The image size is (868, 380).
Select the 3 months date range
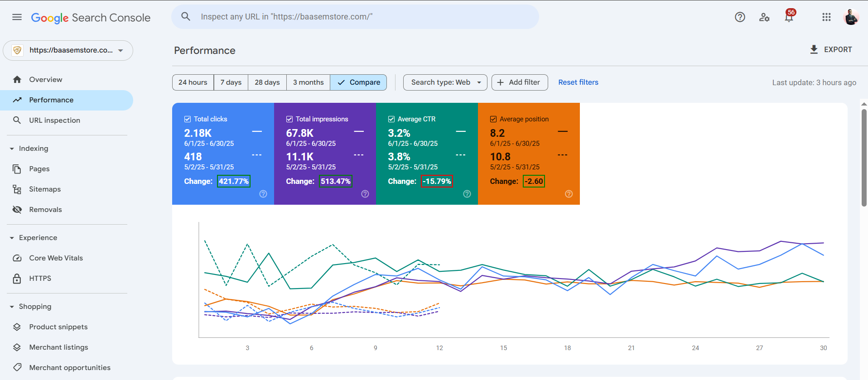point(309,82)
